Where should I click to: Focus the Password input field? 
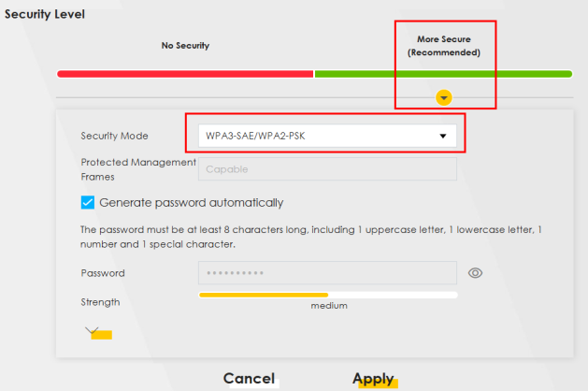pyautogui.click(x=327, y=273)
